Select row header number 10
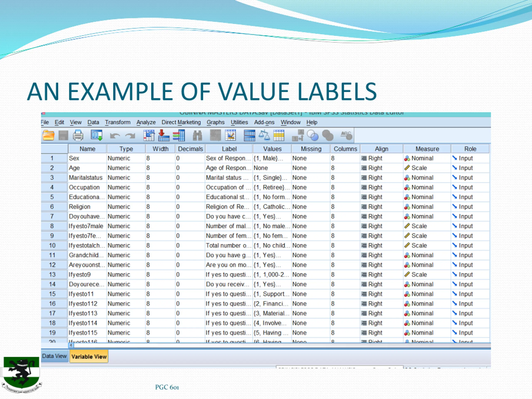 54,246
